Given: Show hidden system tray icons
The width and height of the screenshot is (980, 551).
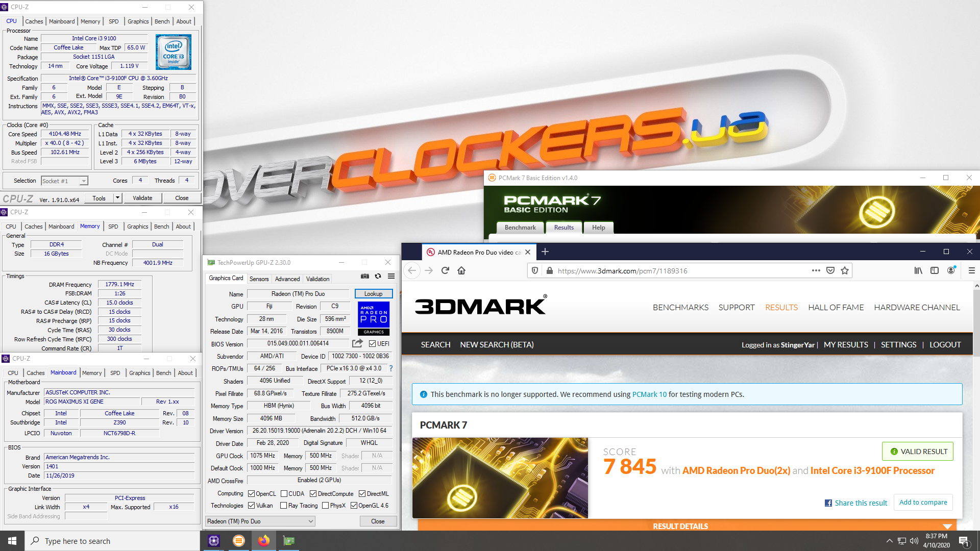Looking at the screenshot, I should click(889, 541).
